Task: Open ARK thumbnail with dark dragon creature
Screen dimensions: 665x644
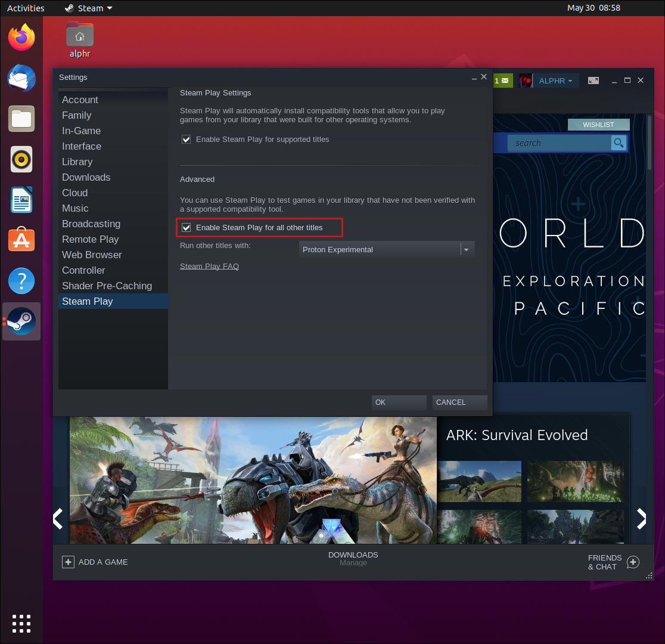Action: coord(576,527)
